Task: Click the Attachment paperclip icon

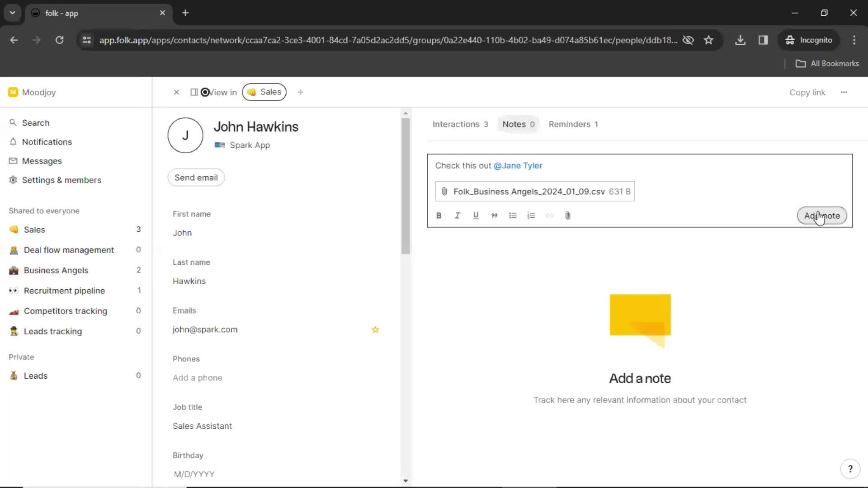Action: pyautogui.click(x=567, y=215)
